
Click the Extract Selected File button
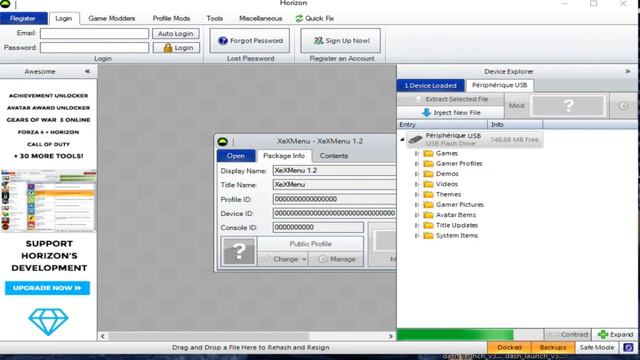point(451,99)
